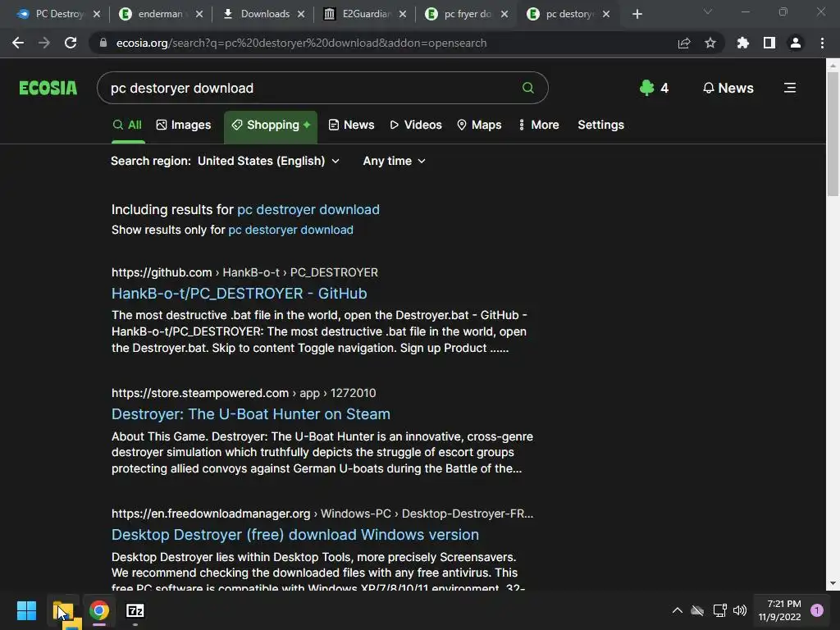Screen dimensions: 840x630
Task: Open Windows Start menu
Action: (x=26, y=610)
